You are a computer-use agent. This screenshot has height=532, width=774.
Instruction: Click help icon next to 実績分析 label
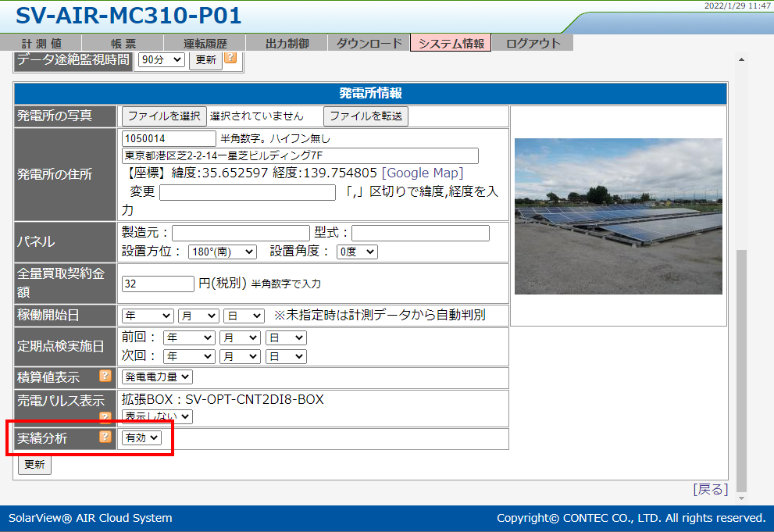pyautogui.click(x=105, y=437)
